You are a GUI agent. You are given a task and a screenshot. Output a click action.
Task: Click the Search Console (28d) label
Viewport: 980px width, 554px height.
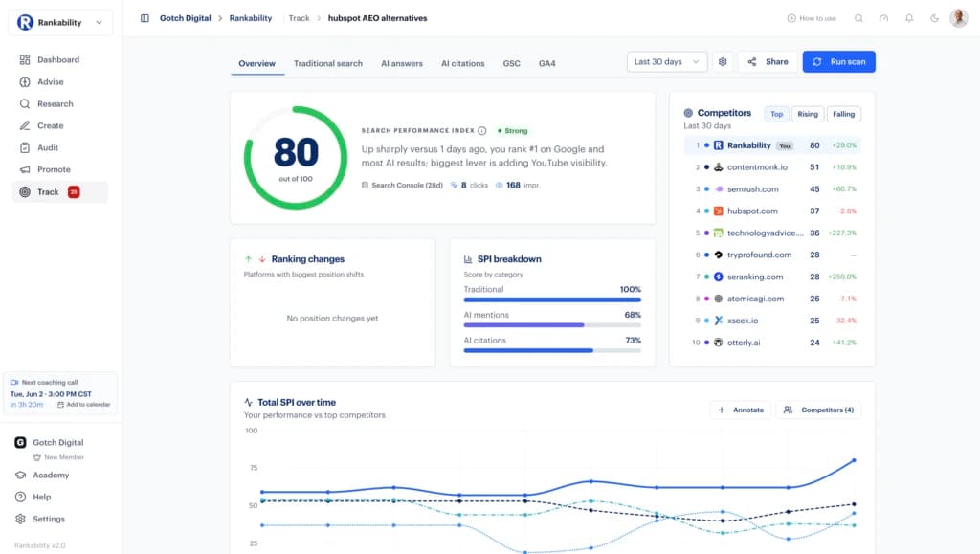(407, 186)
